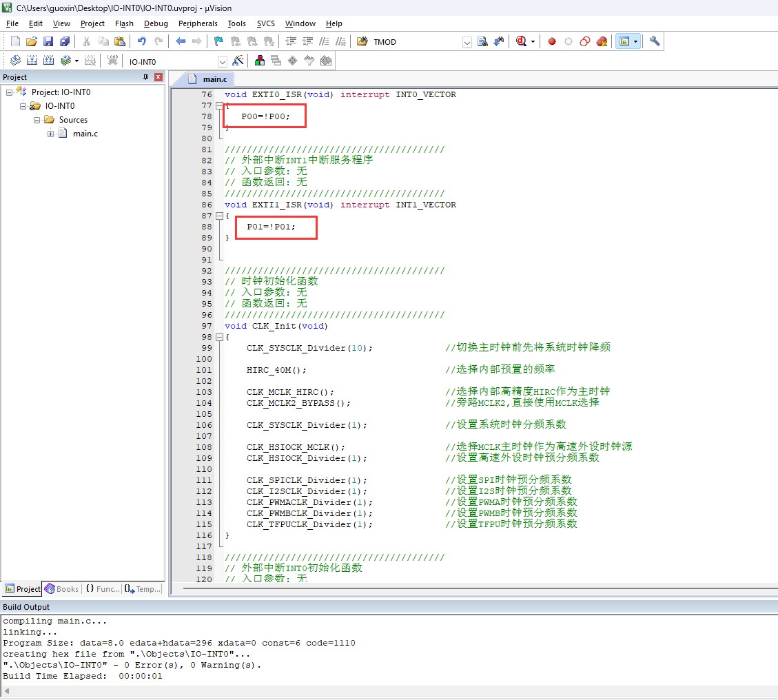
Task: Fold the CLK_Init block at line 98
Action: tap(219, 337)
